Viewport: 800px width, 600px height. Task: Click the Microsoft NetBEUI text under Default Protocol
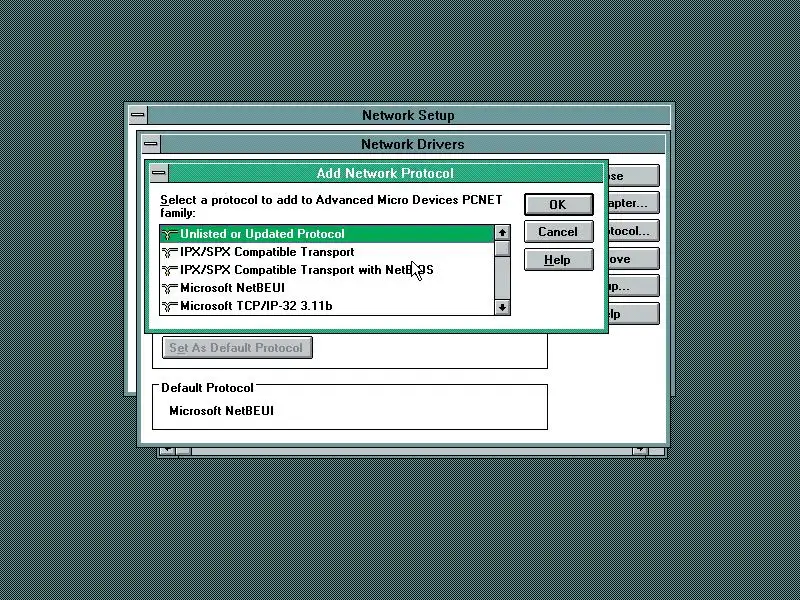click(x=221, y=411)
